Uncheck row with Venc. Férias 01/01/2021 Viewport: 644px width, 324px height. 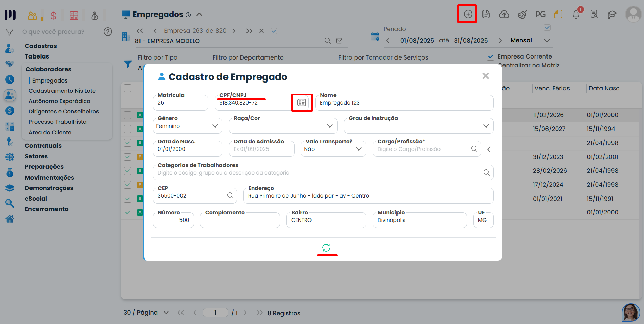click(x=127, y=199)
